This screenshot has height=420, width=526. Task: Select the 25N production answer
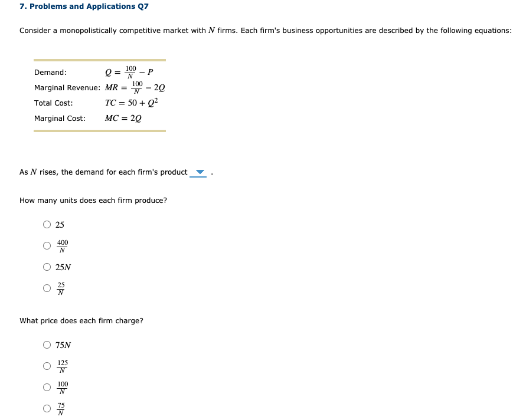[46, 267]
